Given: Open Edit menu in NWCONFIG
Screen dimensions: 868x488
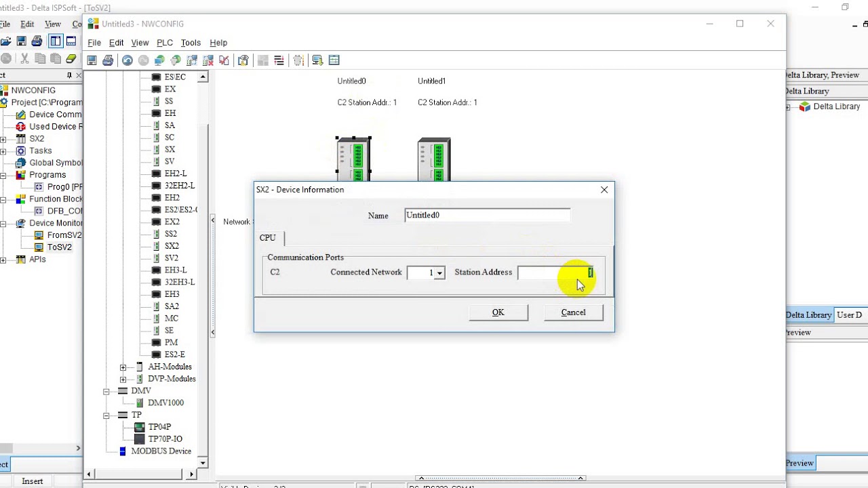Looking at the screenshot, I should click(x=117, y=43).
